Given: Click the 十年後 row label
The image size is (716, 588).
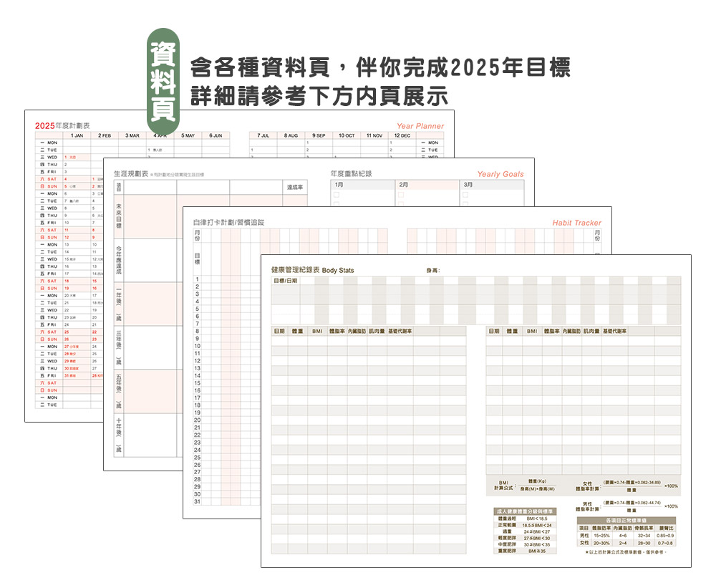Looking at the screenshot, I should (119, 435).
